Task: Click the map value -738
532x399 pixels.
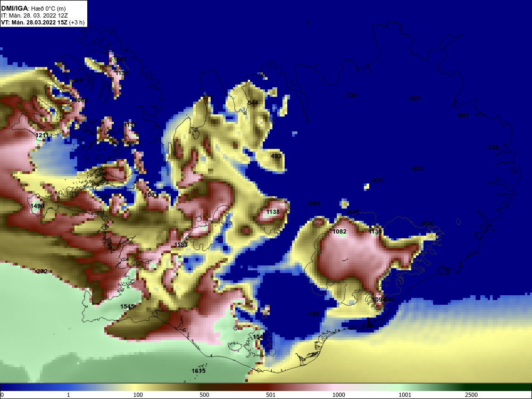Action: click(493, 147)
